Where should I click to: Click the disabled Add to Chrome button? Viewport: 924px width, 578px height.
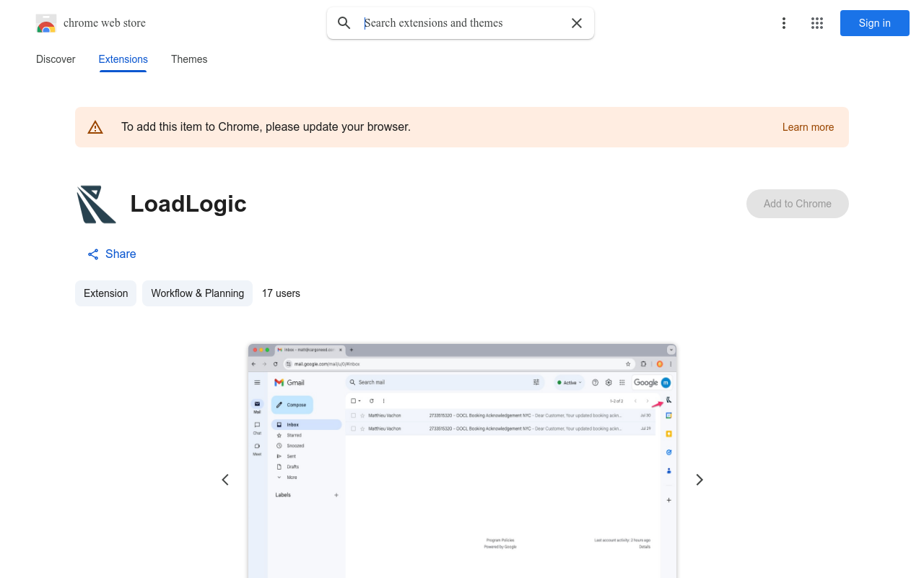(x=798, y=204)
